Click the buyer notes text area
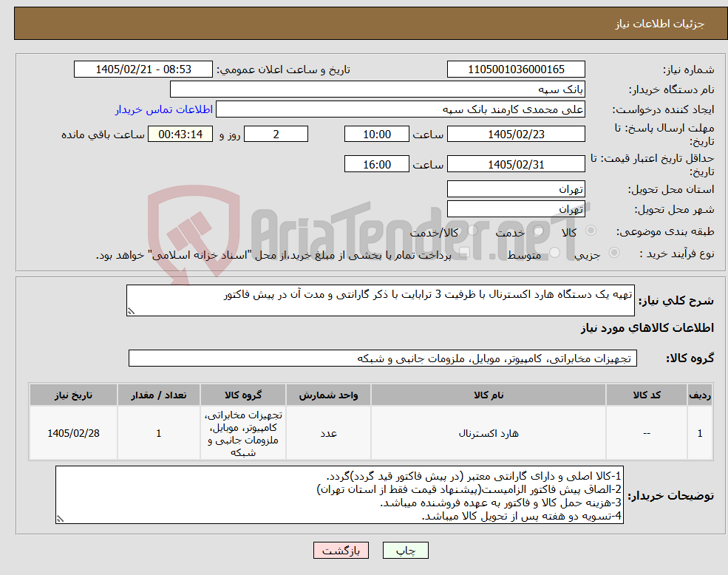728x575 pixels. point(339,495)
